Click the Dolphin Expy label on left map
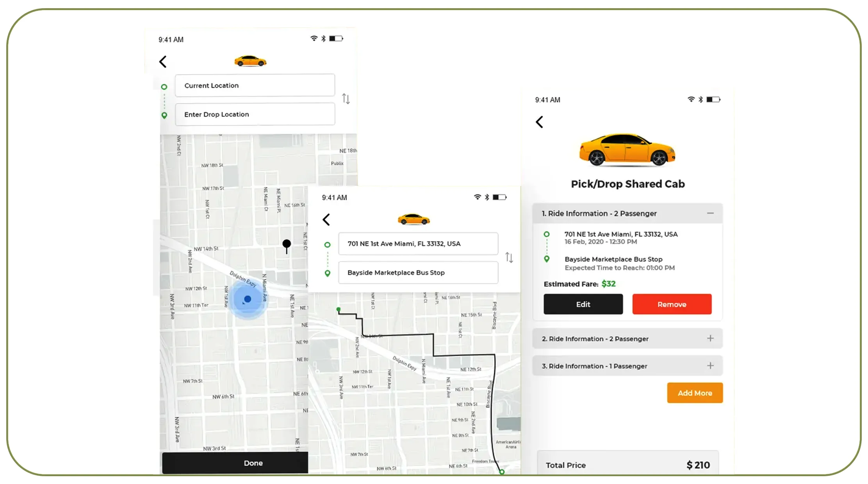 click(x=243, y=279)
